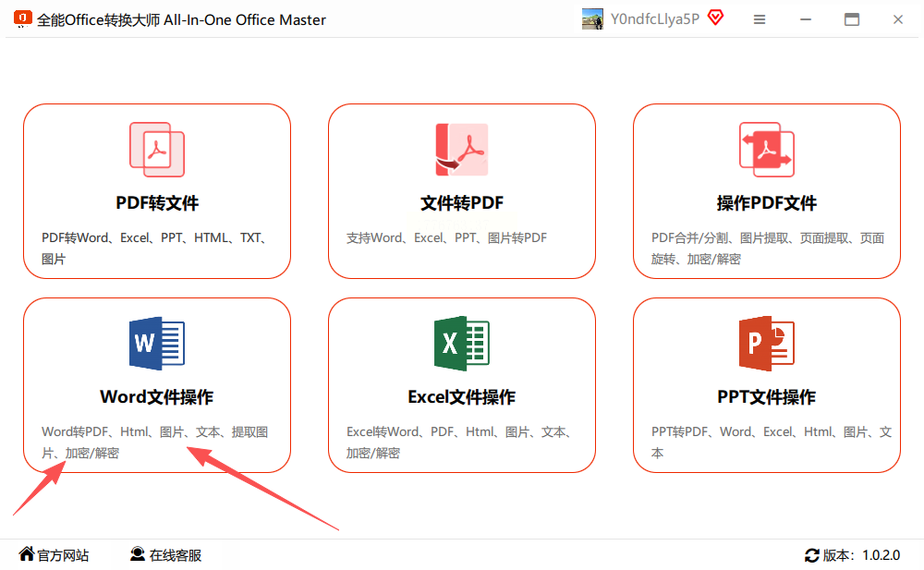Close the Office Master window
The width and height of the screenshot is (924, 570).
[x=898, y=19]
